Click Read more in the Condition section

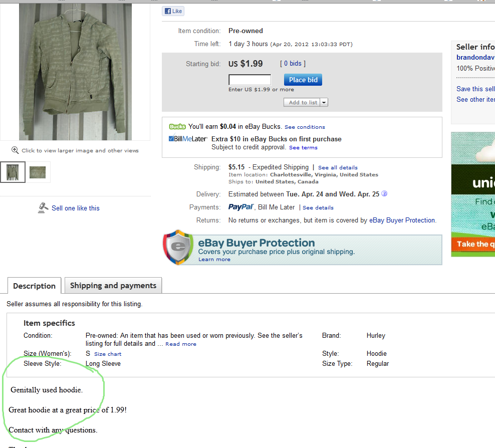point(180,344)
